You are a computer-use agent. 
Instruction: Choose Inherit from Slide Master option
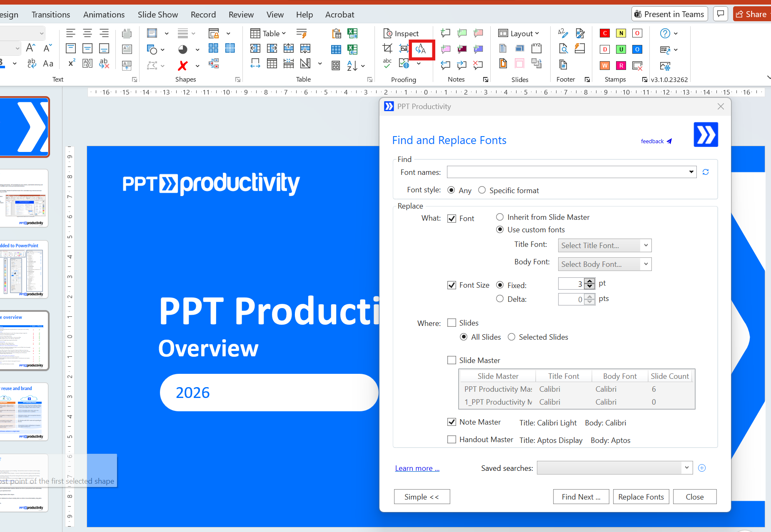click(x=500, y=217)
